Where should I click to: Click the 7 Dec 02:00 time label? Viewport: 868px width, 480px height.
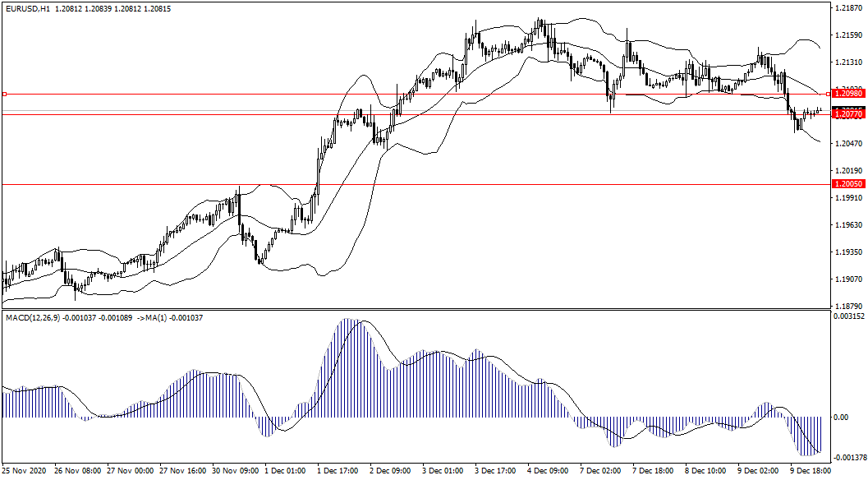click(x=600, y=472)
